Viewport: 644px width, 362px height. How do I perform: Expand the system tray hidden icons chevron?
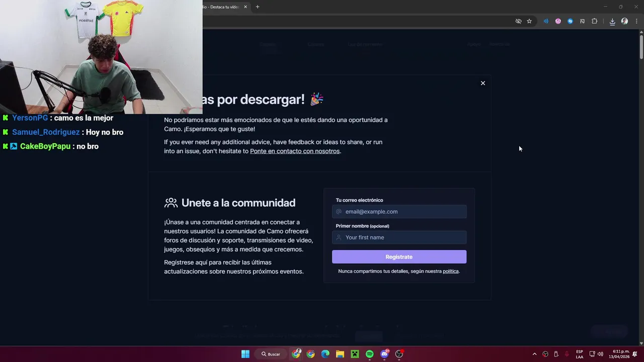534,354
